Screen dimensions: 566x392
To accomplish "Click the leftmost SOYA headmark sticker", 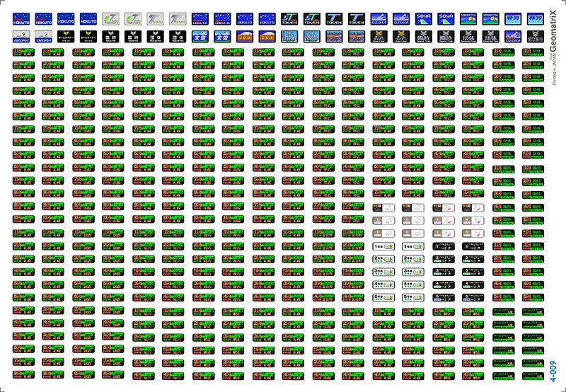I will coord(423,18).
